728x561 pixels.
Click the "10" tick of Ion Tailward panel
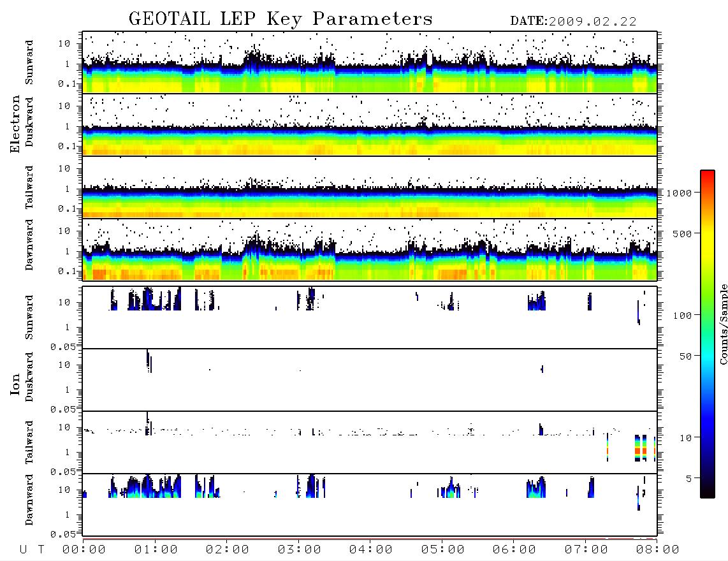click(x=64, y=427)
